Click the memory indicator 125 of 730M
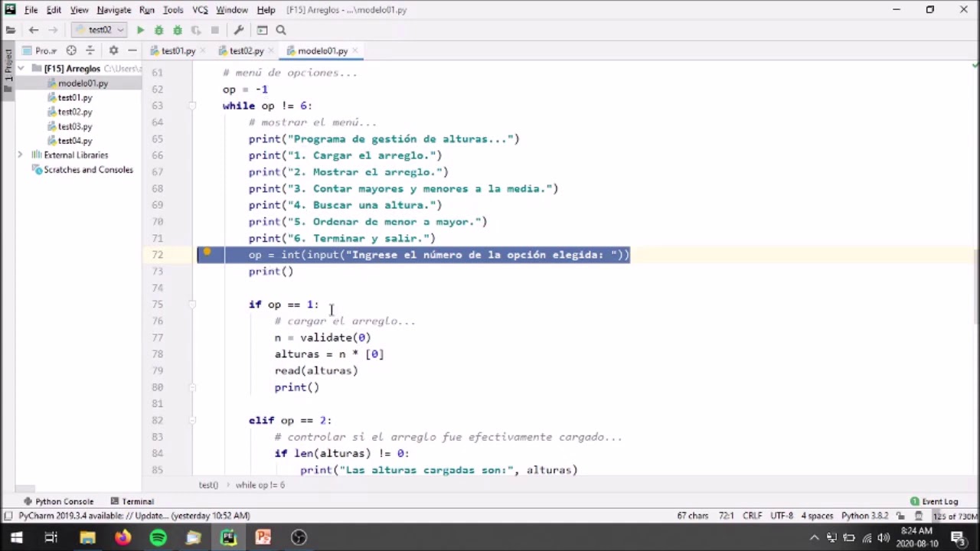 (x=955, y=516)
